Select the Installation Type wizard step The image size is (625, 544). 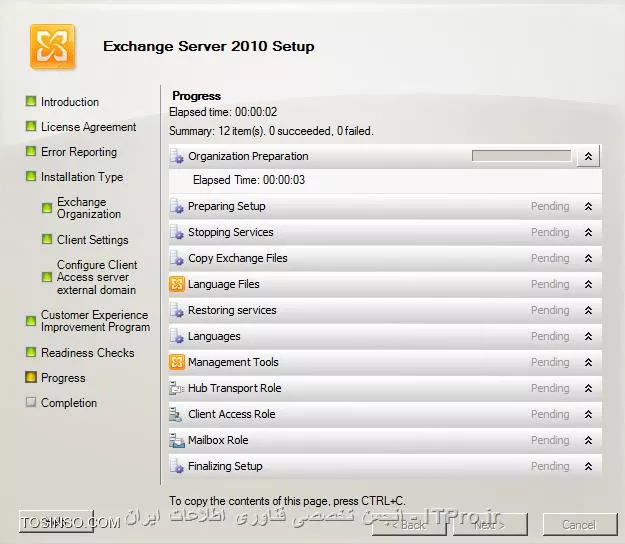tap(82, 177)
